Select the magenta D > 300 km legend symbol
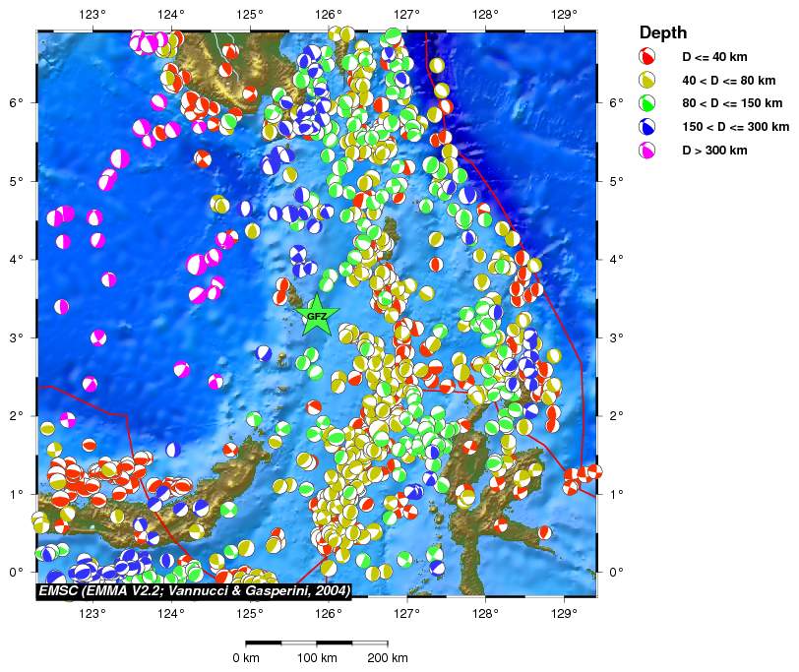Screen dimensions: 799x672 (x=647, y=151)
